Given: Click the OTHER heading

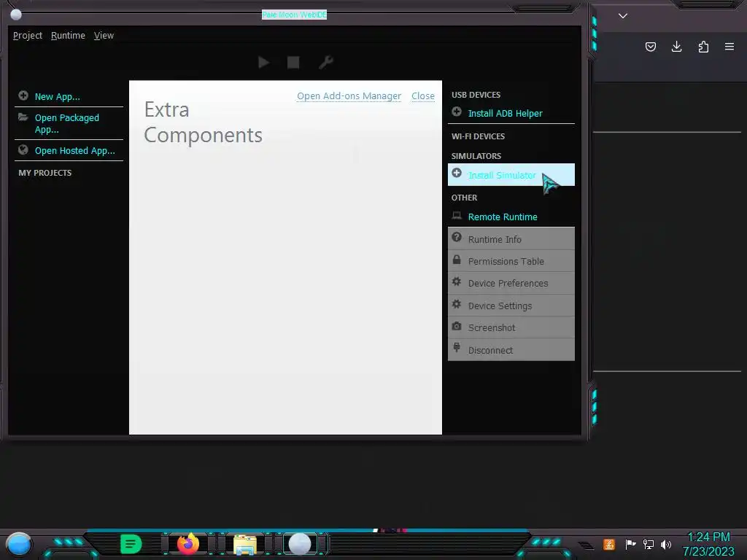Looking at the screenshot, I should point(464,198).
